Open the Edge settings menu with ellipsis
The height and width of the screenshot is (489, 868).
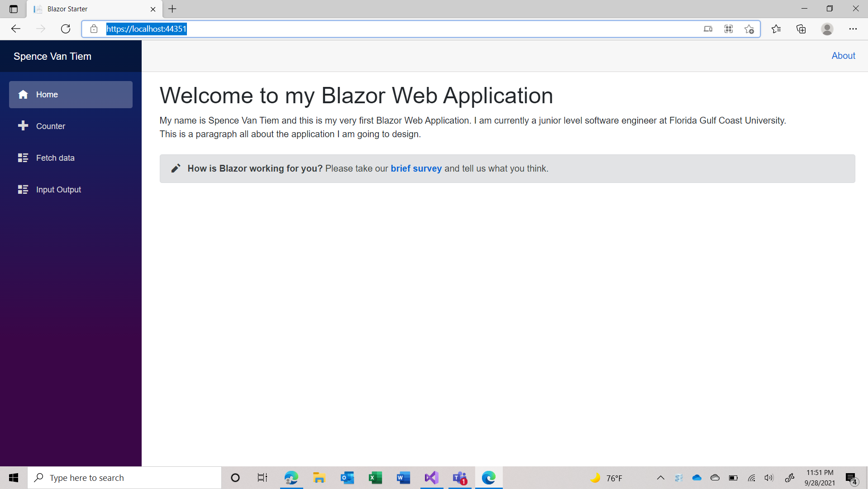(853, 29)
